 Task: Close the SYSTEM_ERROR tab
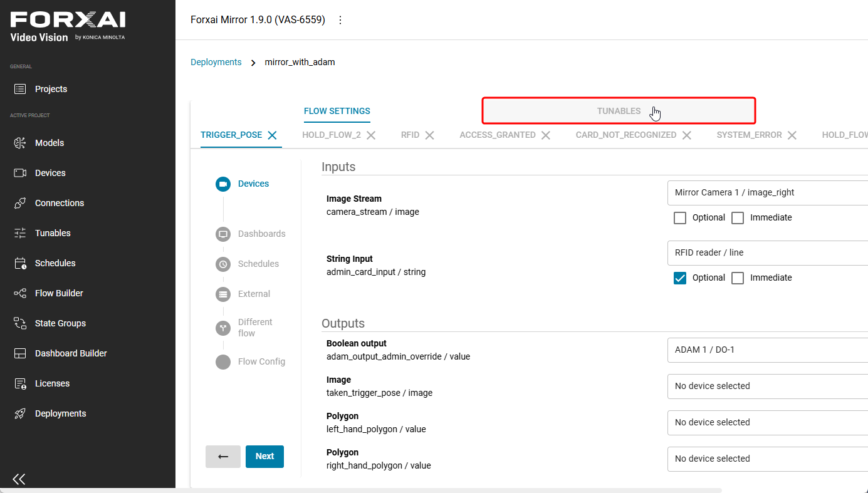pyautogui.click(x=792, y=135)
